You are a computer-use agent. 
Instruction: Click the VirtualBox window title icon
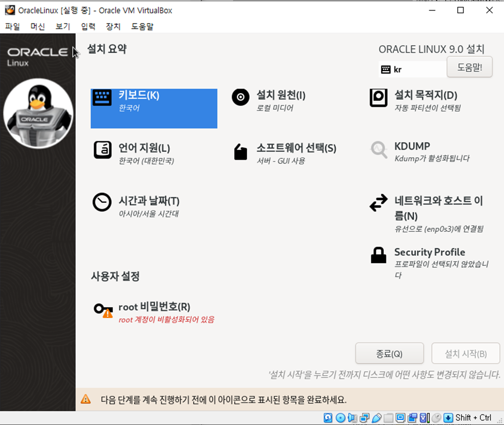pyautogui.click(x=10, y=10)
